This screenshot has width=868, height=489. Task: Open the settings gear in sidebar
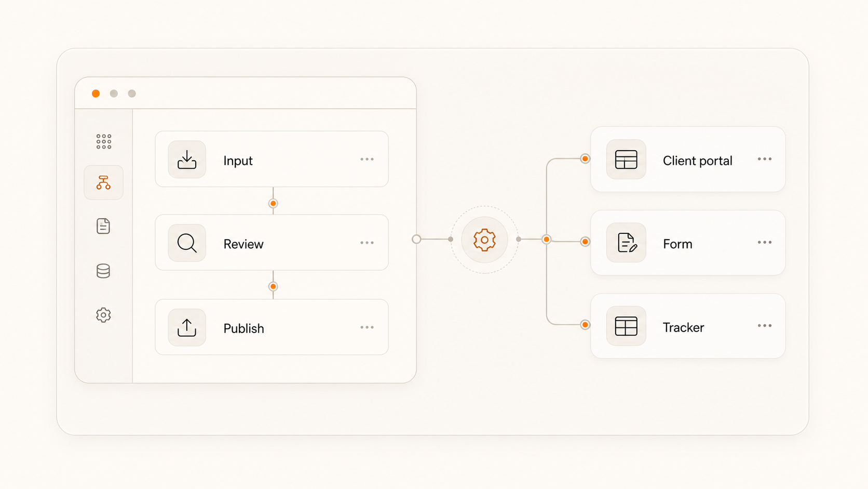(x=103, y=315)
